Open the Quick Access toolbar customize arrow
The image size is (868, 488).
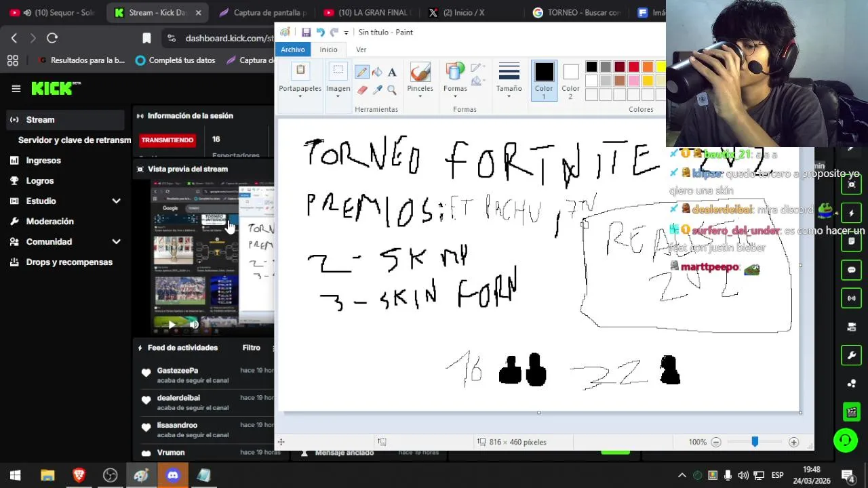[346, 33]
